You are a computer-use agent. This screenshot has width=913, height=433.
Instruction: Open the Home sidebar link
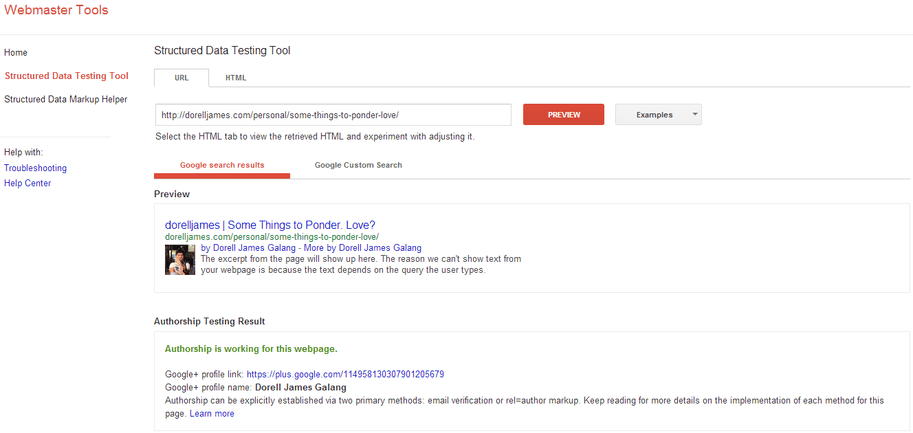[16, 52]
